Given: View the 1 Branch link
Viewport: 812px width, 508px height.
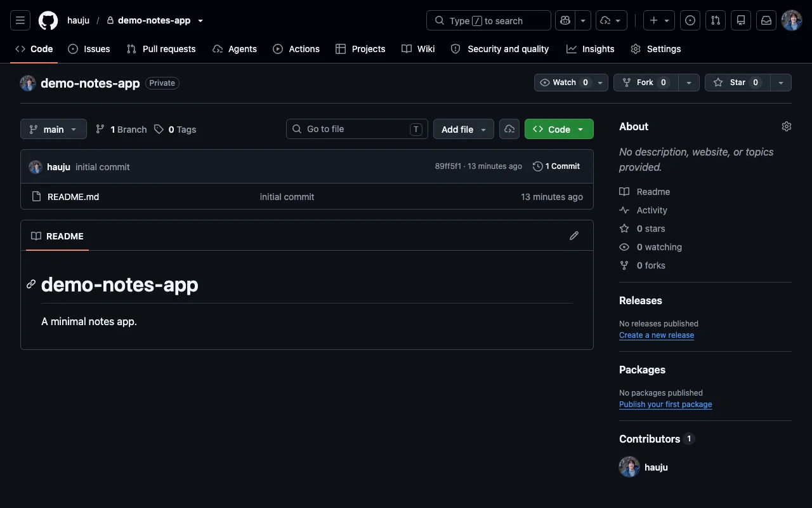Looking at the screenshot, I should (x=121, y=129).
